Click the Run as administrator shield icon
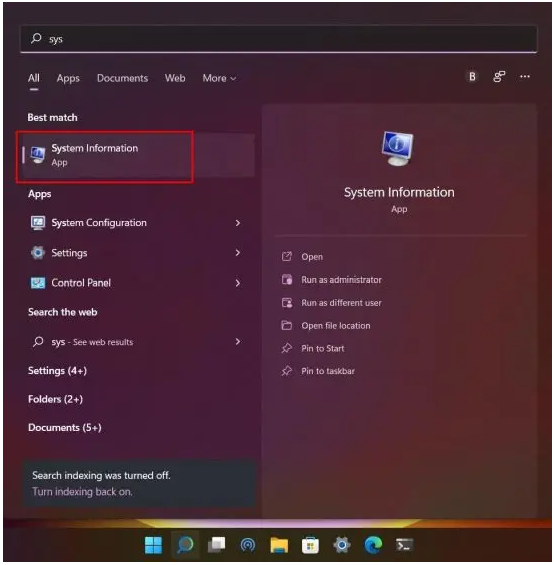Viewport: 554px width, 565px height. 287,280
